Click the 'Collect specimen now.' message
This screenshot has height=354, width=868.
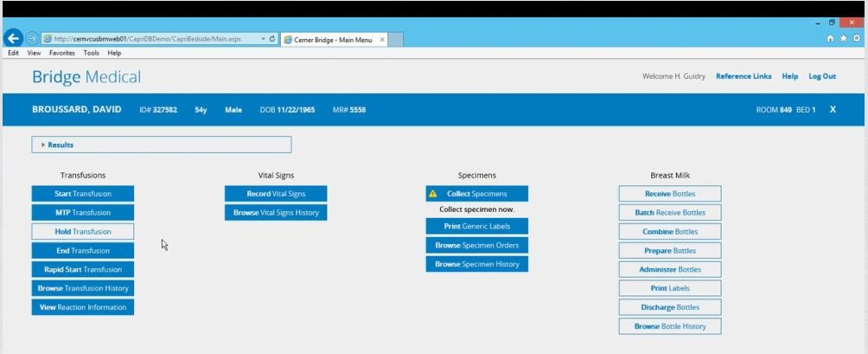476,209
